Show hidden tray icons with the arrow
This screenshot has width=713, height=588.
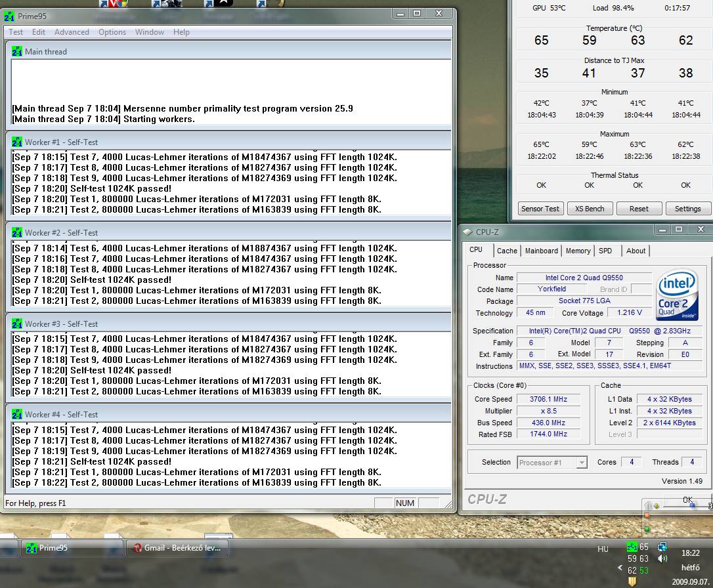click(x=620, y=568)
